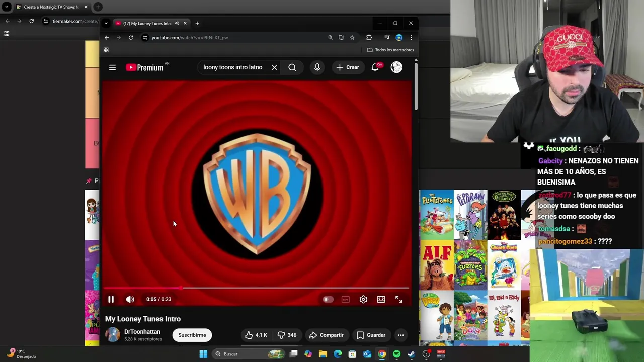Toggle subtitles button in video player
This screenshot has width=644, height=362.
point(345,299)
